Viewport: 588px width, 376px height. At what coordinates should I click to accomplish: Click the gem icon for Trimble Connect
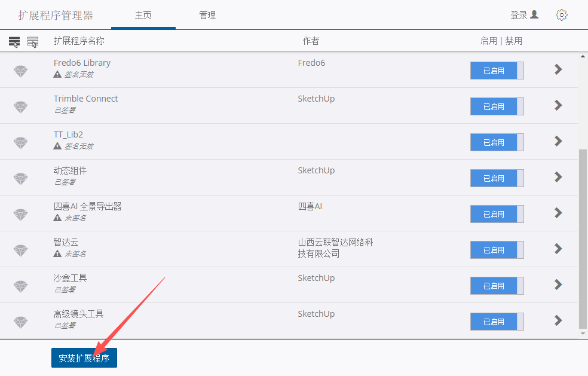21,107
